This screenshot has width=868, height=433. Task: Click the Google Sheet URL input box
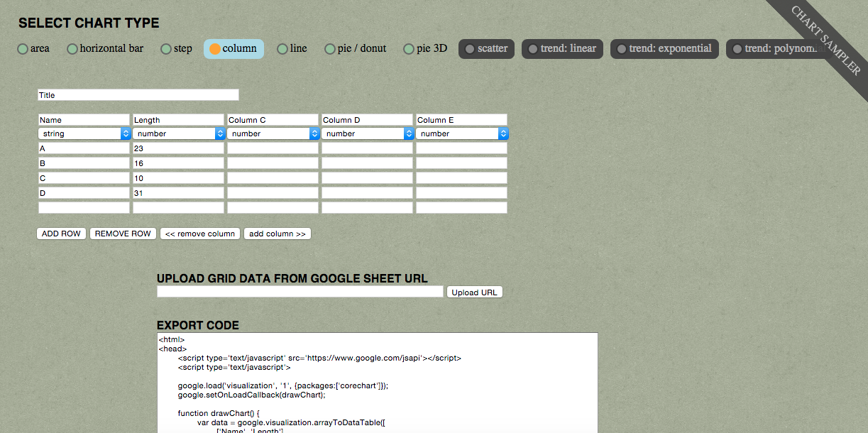click(x=300, y=292)
